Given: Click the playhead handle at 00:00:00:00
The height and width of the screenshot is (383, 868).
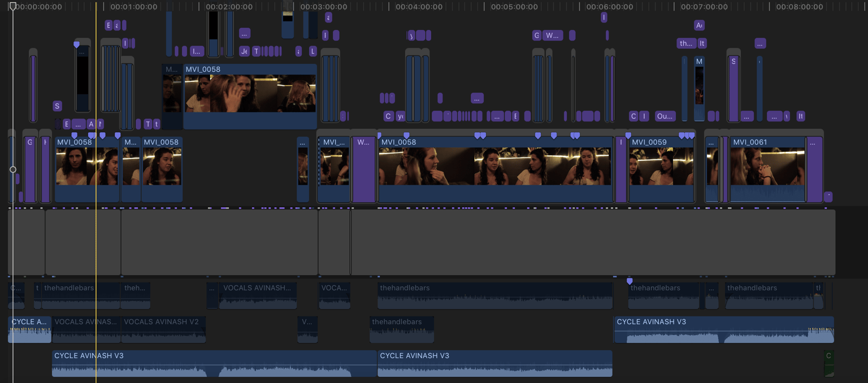Looking at the screenshot, I should point(12,7).
